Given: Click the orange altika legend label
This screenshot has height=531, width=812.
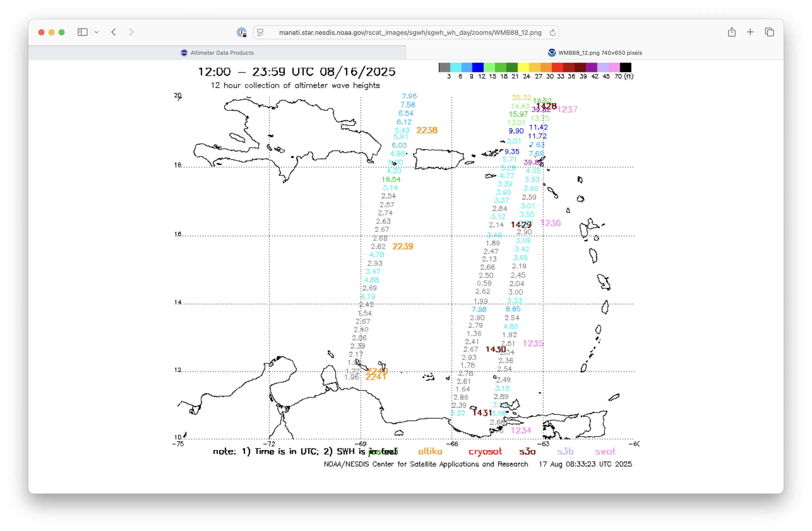Looking at the screenshot, I should [x=430, y=452].
